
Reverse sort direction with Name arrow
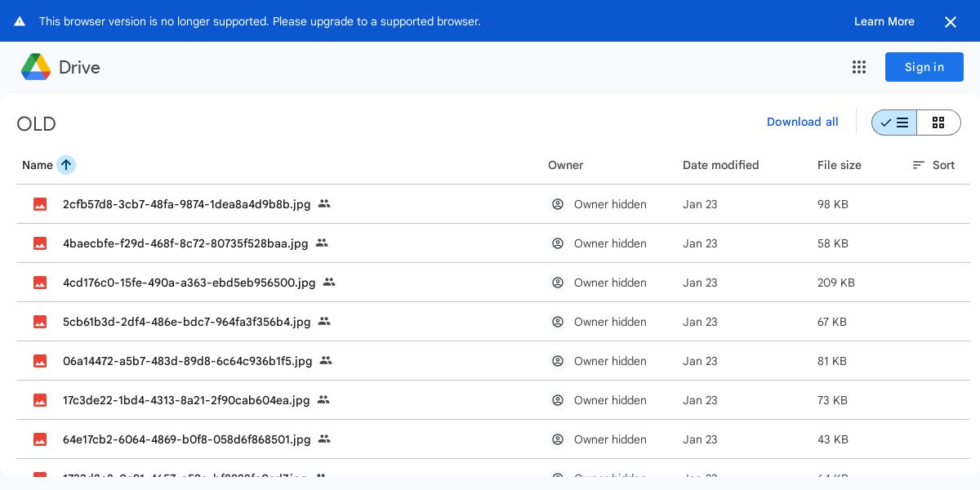(x=66, y=165)
